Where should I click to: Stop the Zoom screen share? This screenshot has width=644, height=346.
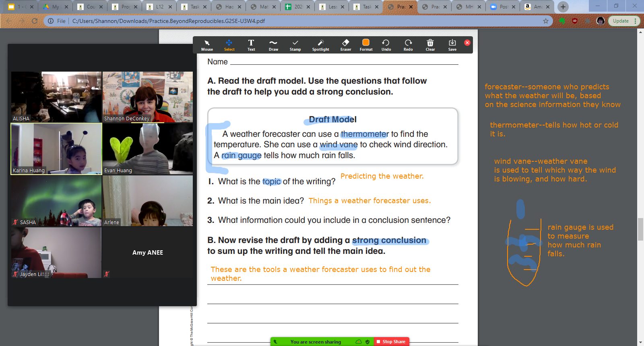point(391,342)
